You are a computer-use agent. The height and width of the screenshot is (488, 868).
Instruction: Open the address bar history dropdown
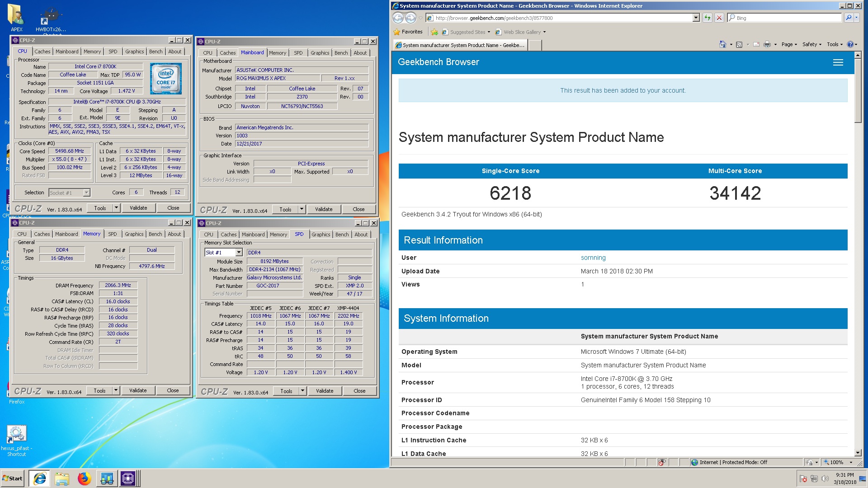tap(696, 18)
